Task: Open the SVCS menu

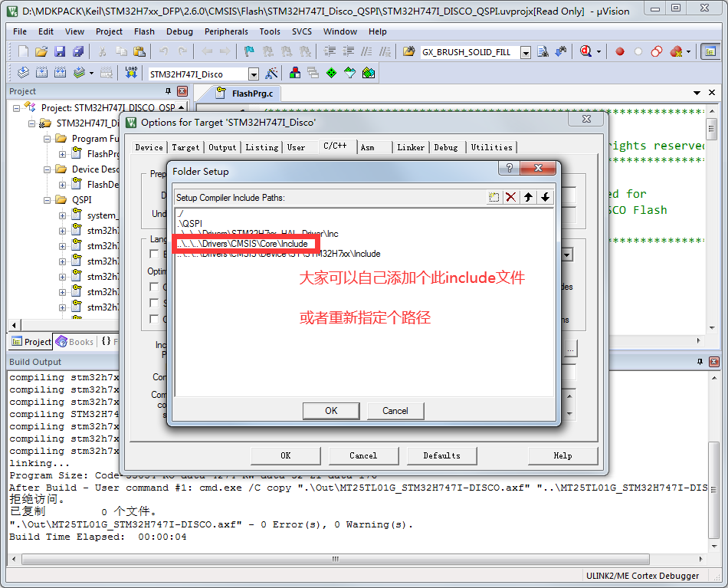Action: point(301,31)
